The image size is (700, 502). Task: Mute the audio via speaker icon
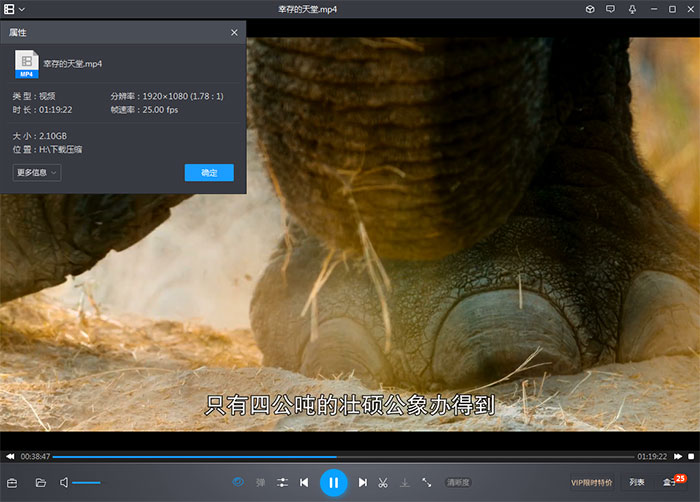pyautogui.click(x=64, y=483)
